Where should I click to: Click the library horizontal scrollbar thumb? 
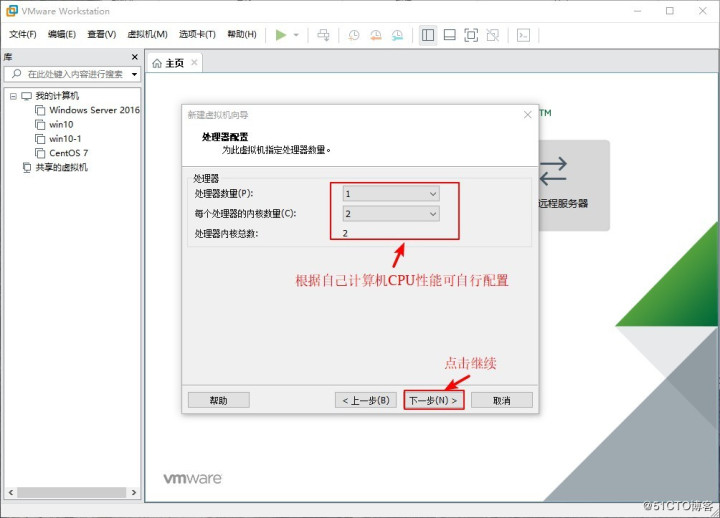pos(72,492)
